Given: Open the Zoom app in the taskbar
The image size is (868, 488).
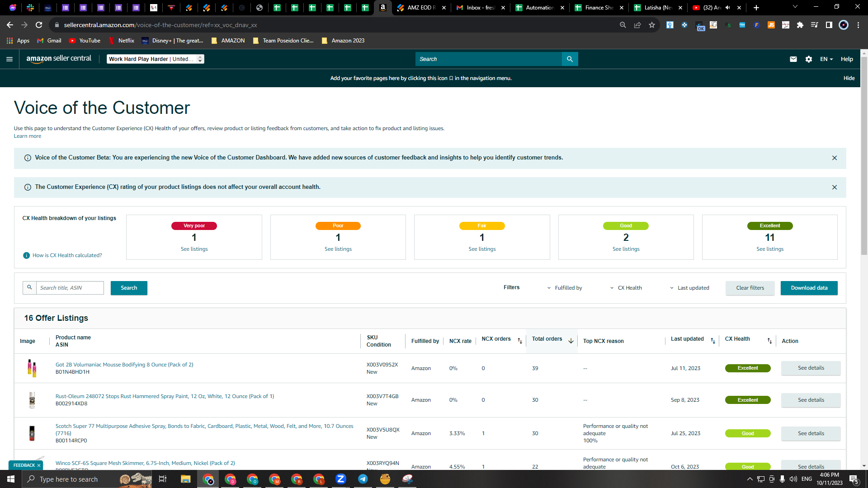Looking at the screenshot, I should click(x=341, y=479).
